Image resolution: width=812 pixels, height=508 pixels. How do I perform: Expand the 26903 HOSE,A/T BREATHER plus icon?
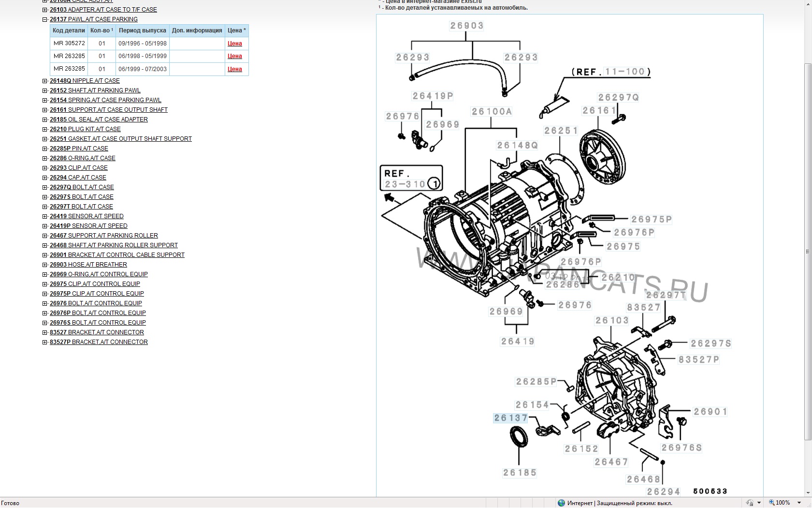[45, 265]
